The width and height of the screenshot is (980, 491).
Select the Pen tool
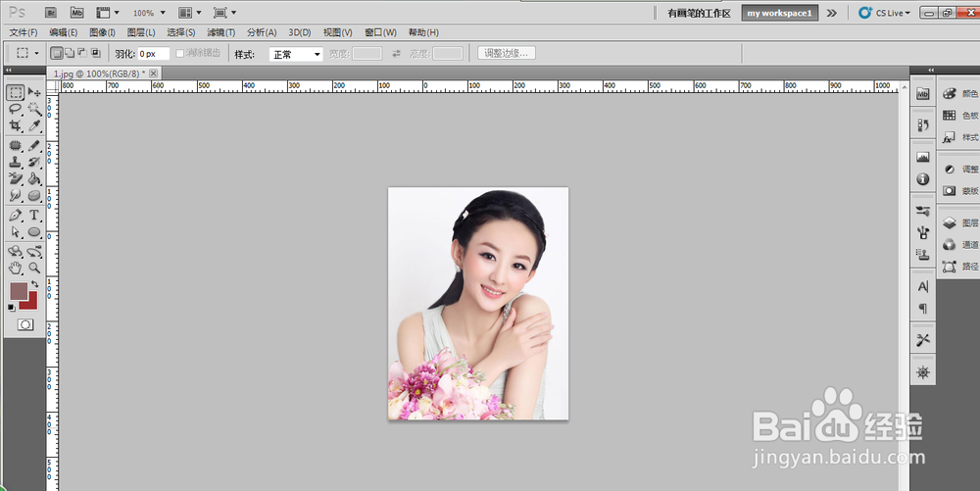[x=16, y=216]
